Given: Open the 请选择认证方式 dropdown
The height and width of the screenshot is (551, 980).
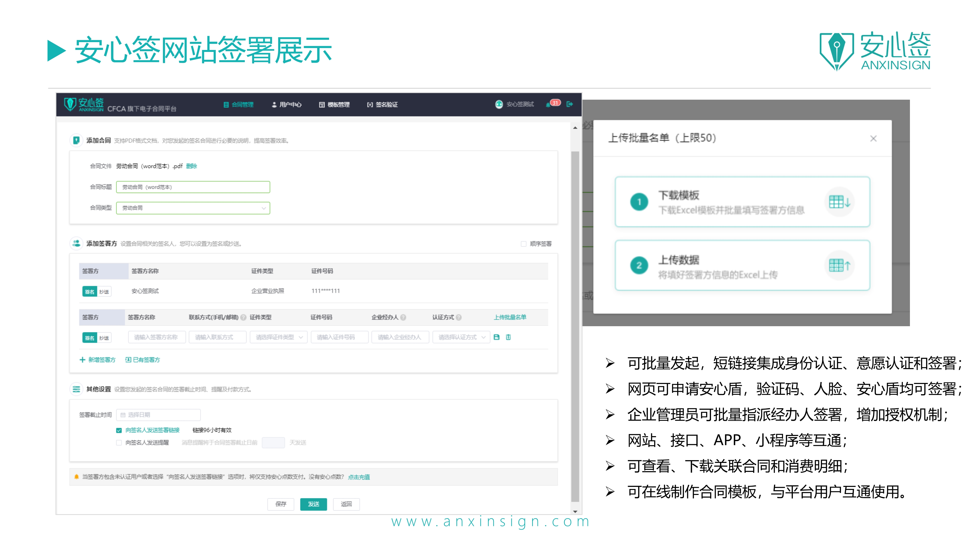Looking at the screenshot, I should (x=461, y=337).
